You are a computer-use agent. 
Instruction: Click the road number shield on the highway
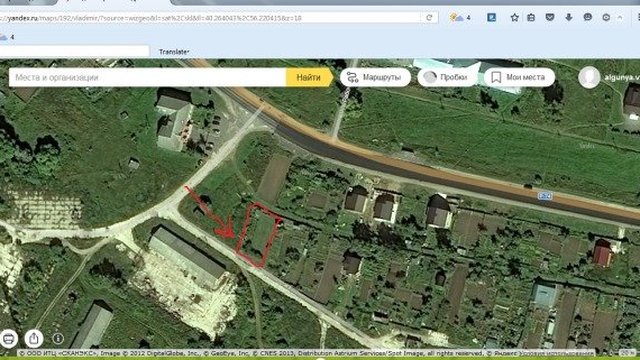(x=545, y=196)
